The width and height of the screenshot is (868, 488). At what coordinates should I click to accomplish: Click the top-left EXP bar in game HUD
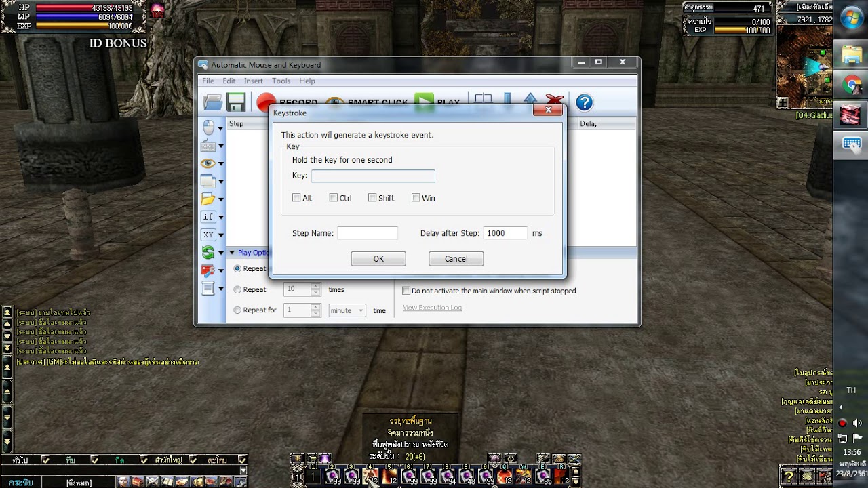point(84,26)
